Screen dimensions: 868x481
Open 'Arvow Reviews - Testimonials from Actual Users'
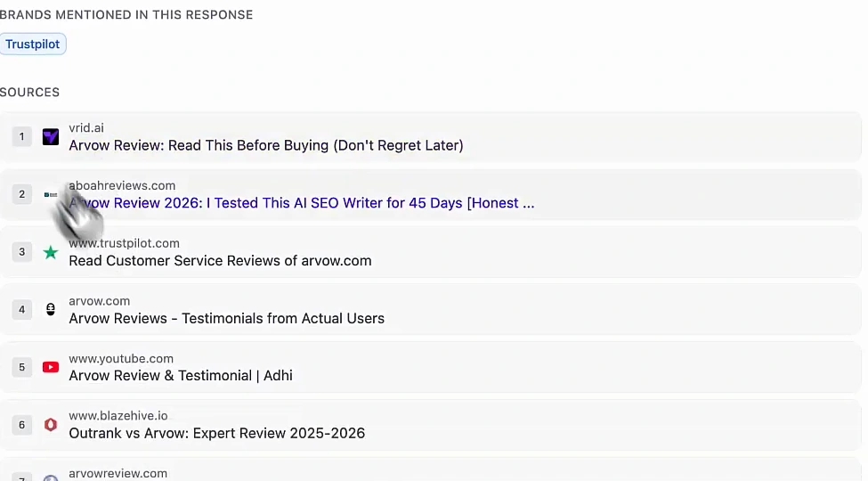[226, 319]
